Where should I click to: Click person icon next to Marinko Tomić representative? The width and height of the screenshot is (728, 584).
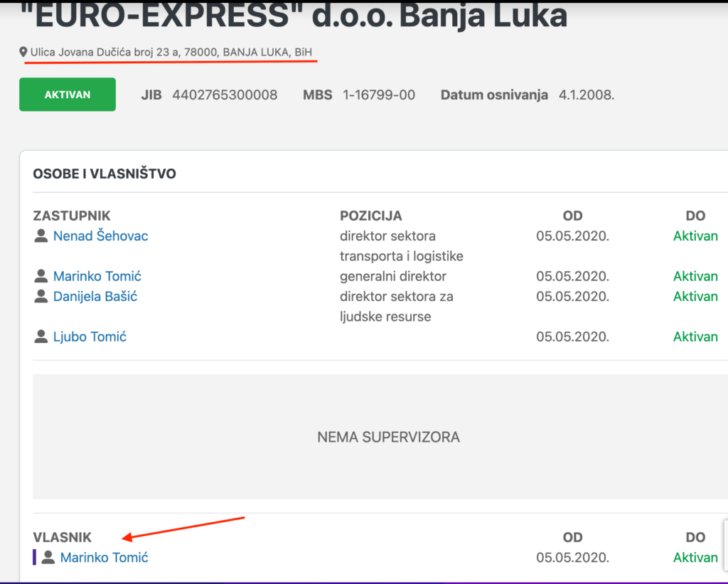point(41,276)
